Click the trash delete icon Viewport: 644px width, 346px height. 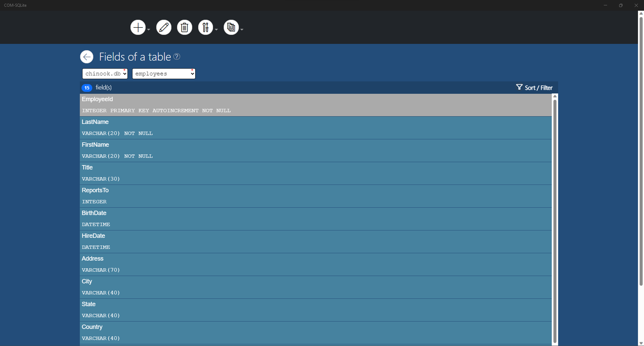[x=184, y=27]
